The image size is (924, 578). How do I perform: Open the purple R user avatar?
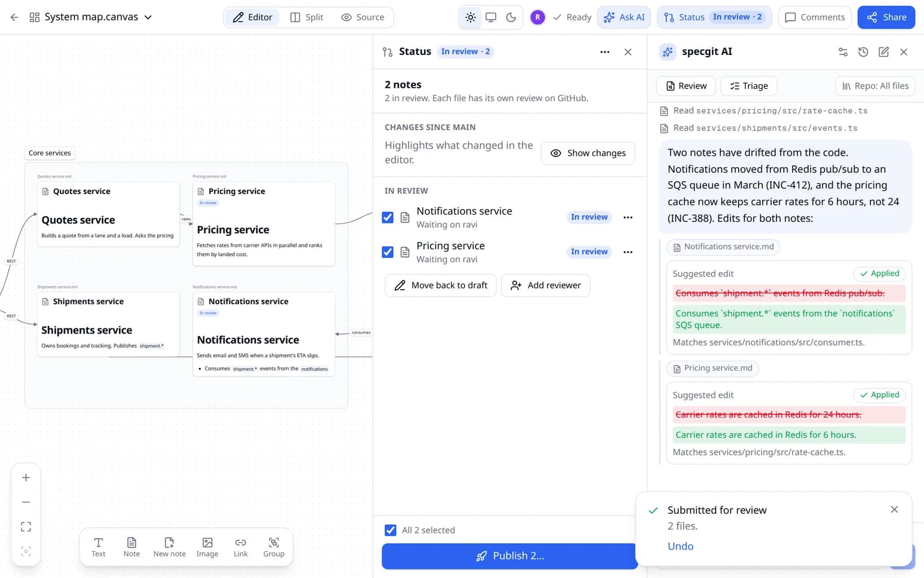click(x=538, y=17)
